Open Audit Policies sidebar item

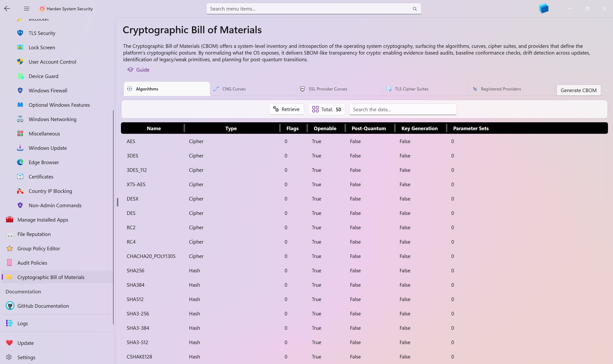32,263
